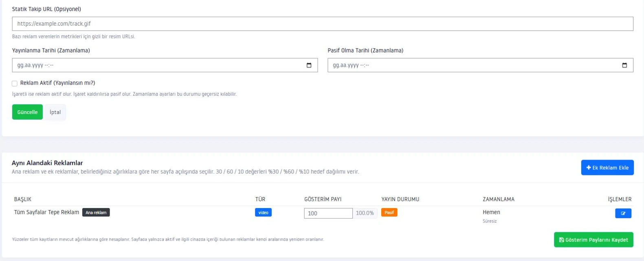Screen dimensions: 644x261
Task: Click the Süresiz duration text
Action: 490,221
